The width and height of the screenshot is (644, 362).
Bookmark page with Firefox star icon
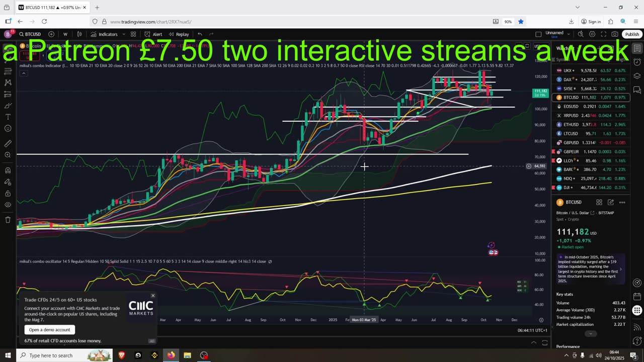521,22
